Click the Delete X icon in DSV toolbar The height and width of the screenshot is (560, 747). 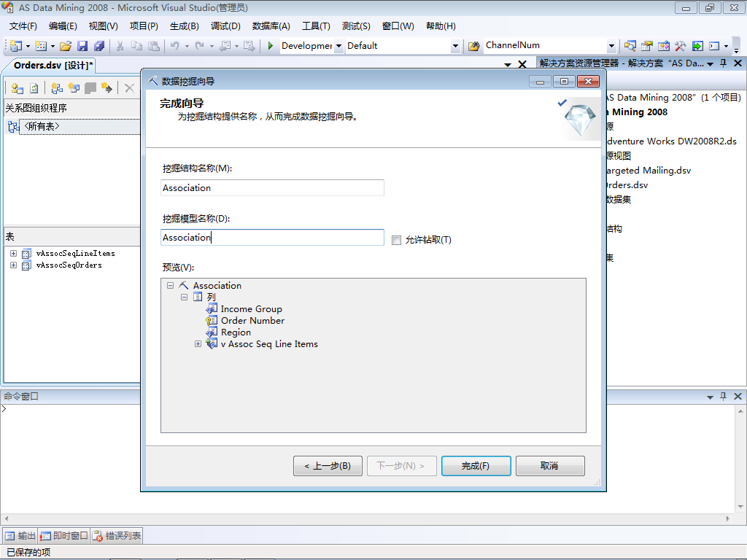tap(129, 88)
